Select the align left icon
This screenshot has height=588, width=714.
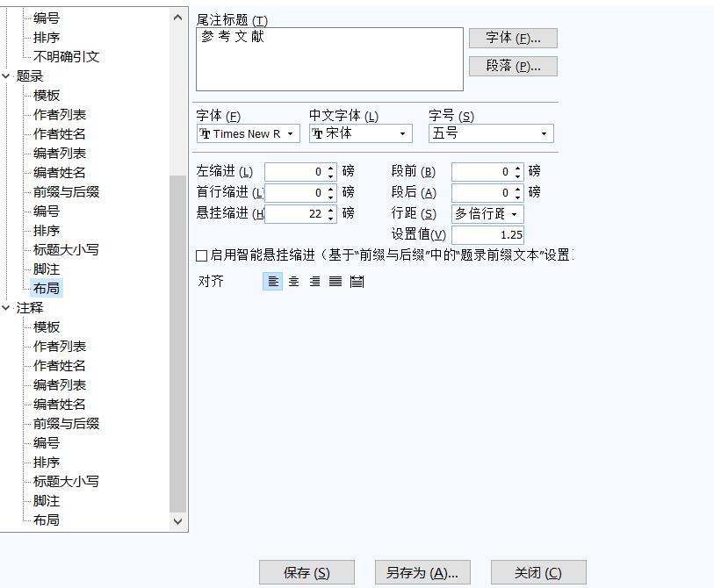(273, 281)
